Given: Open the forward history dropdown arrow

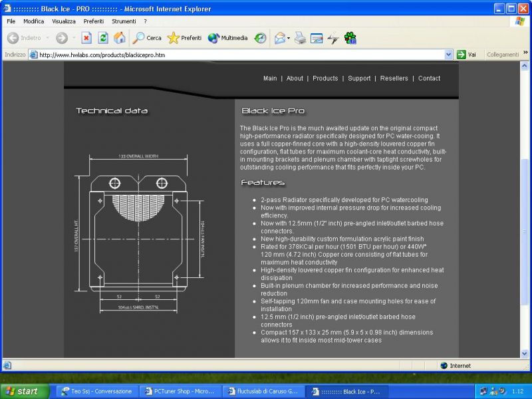Looking at the screenshot, I should coord(74,38).
